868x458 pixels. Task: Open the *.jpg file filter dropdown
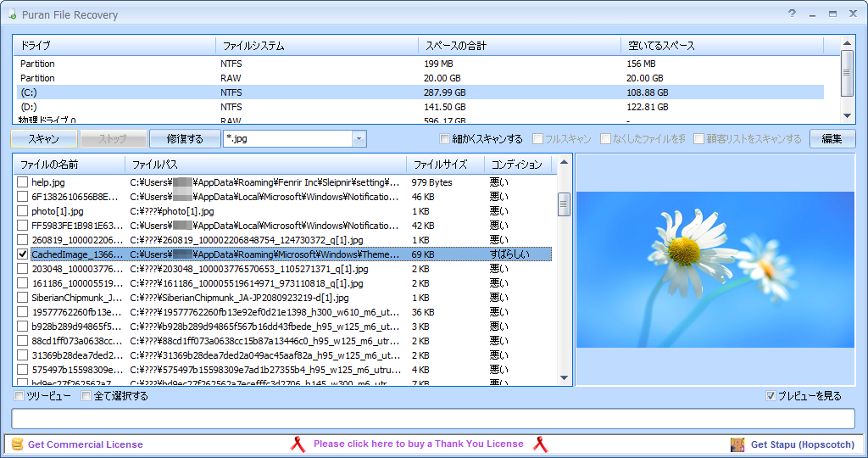(x=359, y=139)
